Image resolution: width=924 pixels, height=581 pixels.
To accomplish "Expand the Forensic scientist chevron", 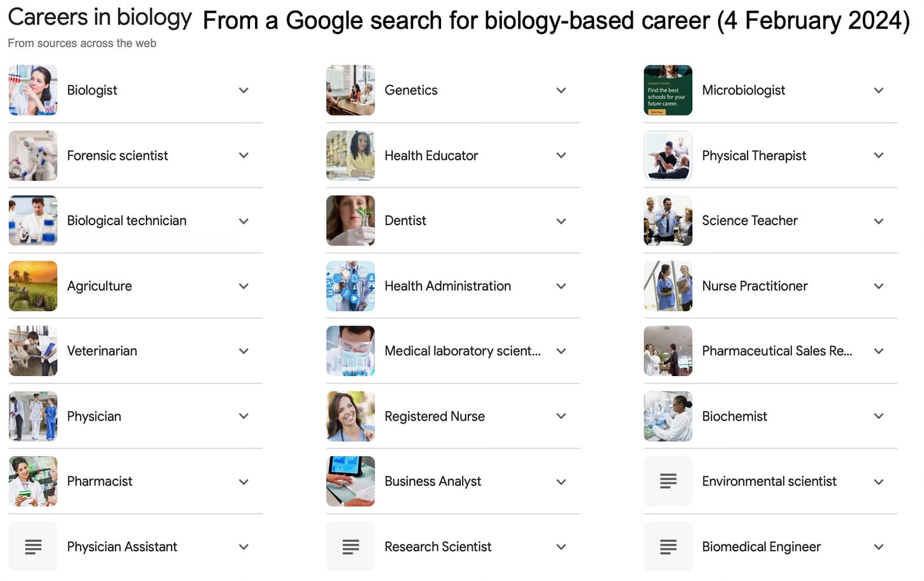I will coord(244,155).
